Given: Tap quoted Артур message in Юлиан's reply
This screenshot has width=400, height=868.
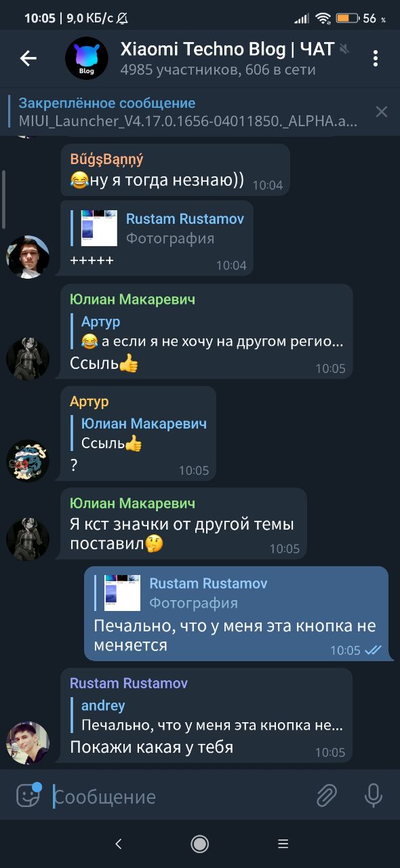Looking at the screenshot, I should (x=211, y=331).
